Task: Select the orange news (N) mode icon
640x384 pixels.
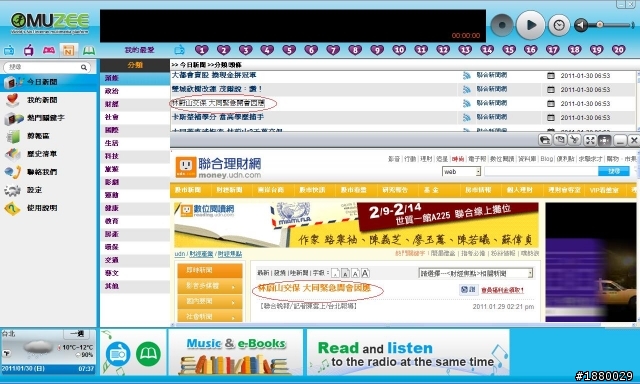Action: point(68,50)
